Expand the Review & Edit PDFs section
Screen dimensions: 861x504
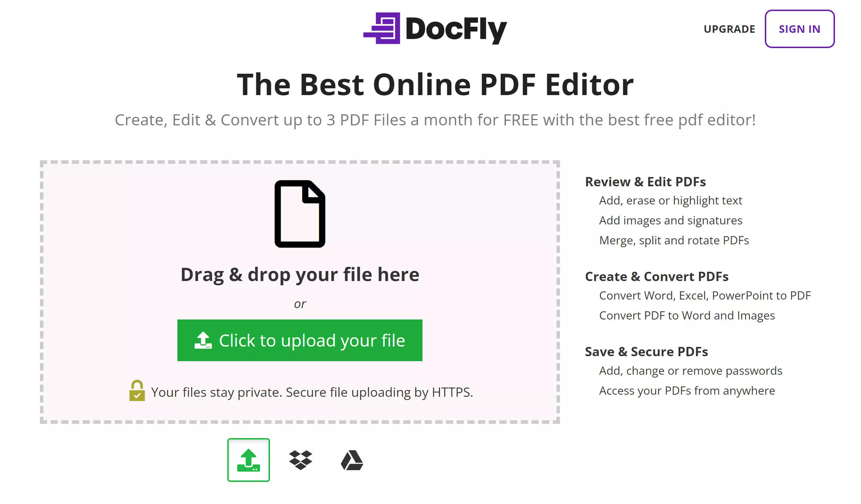tap(645, 181)
